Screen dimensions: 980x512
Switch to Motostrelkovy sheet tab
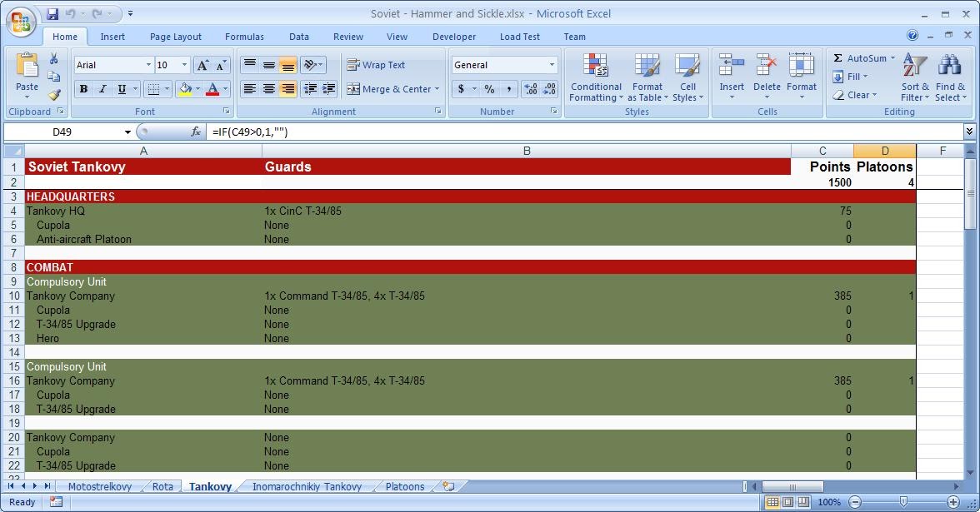[x=99, y=486]
